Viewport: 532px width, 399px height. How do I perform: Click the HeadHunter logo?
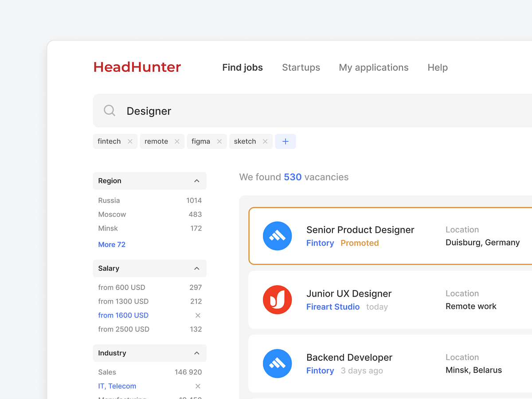point(137,67)
